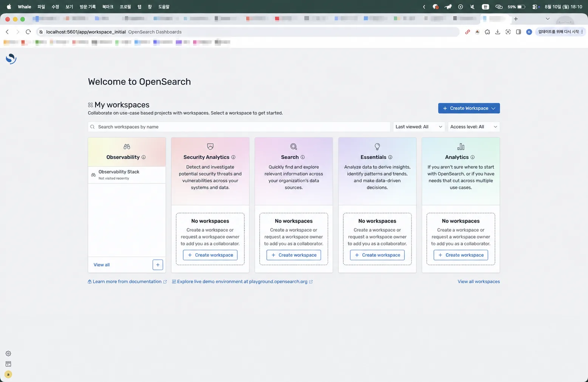
Task: Click Create workspace in Essentials card
Action: coord(377,255)
